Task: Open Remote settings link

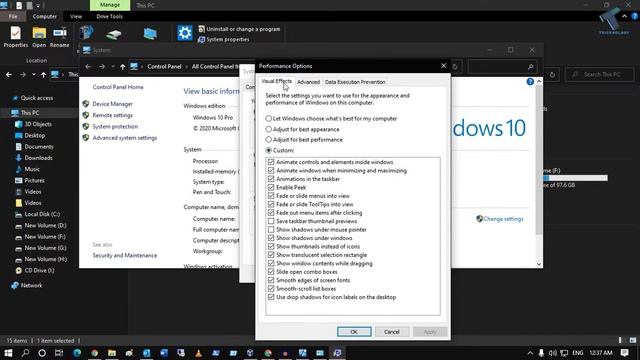Action: tap(112, 116)
